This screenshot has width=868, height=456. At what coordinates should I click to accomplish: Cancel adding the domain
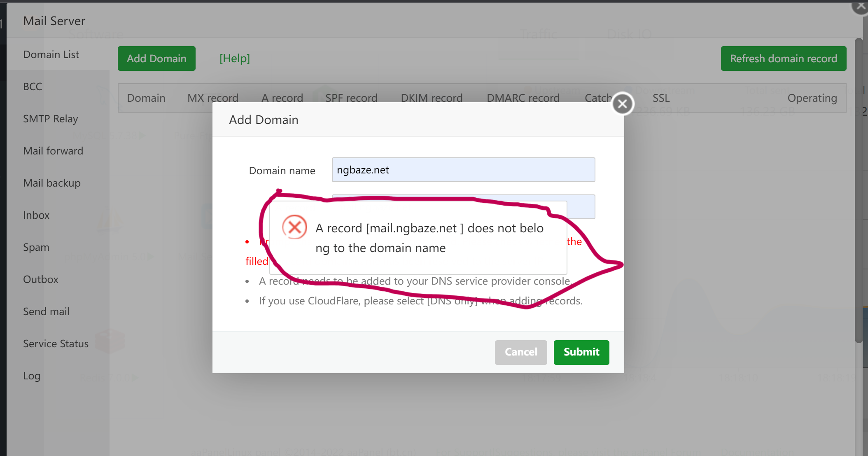pyautogui.click(x=520, y=352)
